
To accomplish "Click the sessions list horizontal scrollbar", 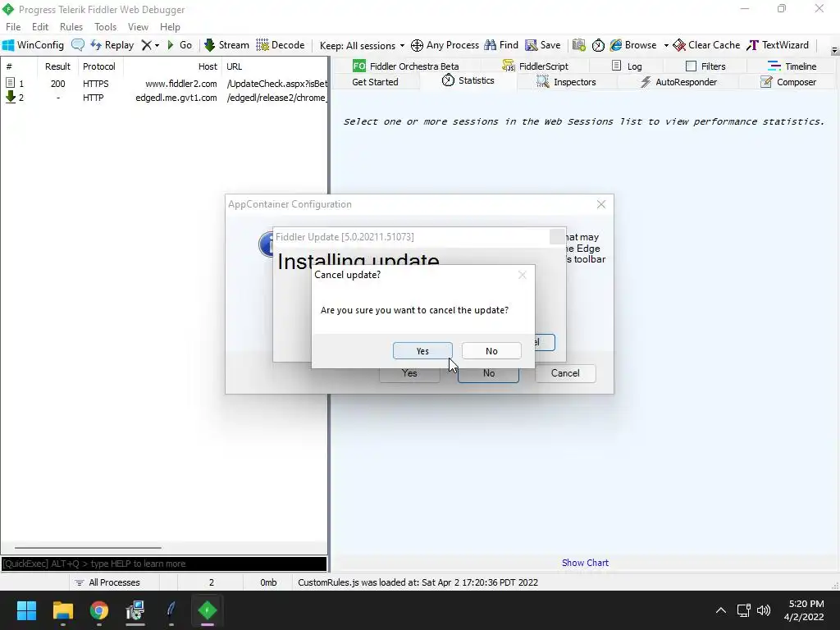I will point(88,548).
